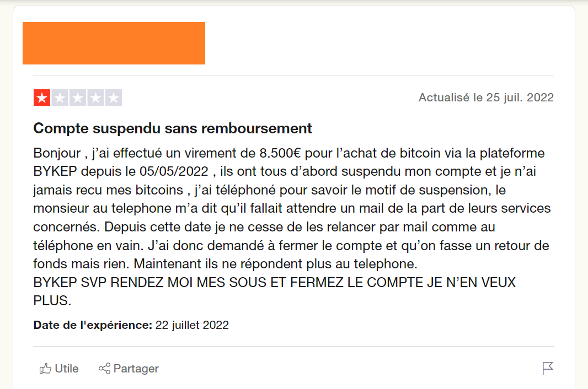
Task: Click the second star in the rating row
Action: pos(59,97)
